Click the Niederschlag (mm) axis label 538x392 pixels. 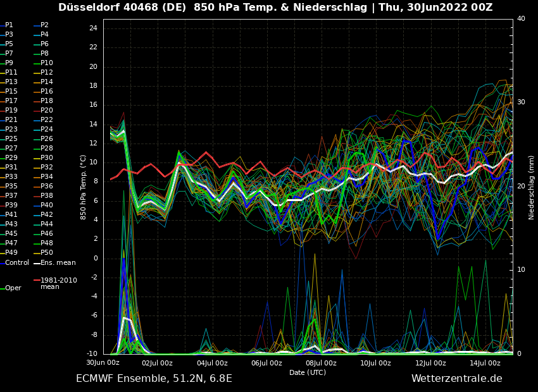[532, 187]
